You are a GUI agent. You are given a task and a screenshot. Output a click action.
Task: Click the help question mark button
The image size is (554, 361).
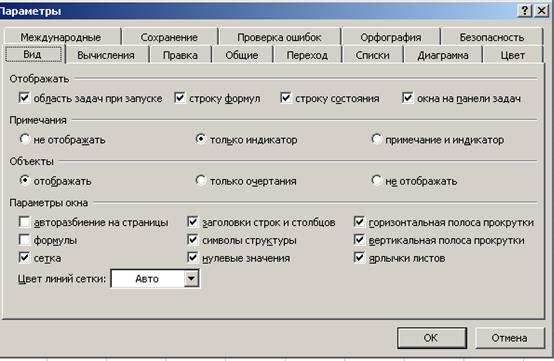click(525, 11)
